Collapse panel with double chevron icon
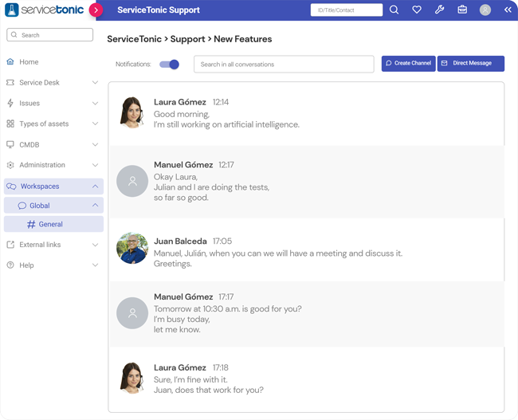 508,10
